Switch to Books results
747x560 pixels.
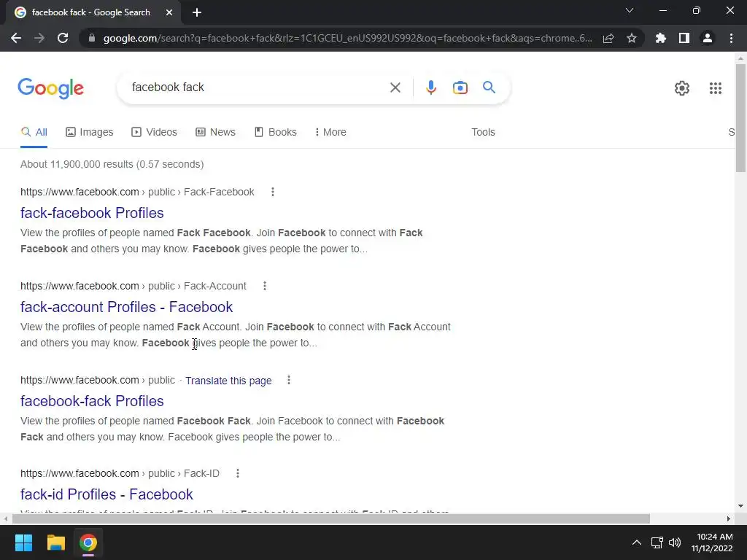pyautogui.click(x=276, y=132)
